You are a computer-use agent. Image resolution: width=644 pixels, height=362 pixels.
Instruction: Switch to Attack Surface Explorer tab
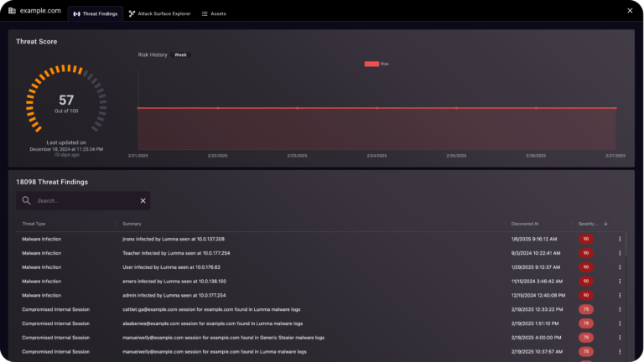160,13
